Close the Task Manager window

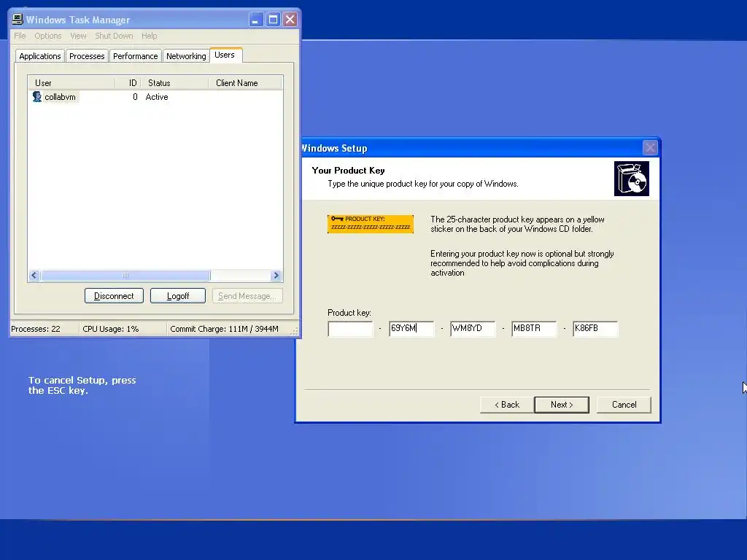pyautogui.click(x=290, y=20)
